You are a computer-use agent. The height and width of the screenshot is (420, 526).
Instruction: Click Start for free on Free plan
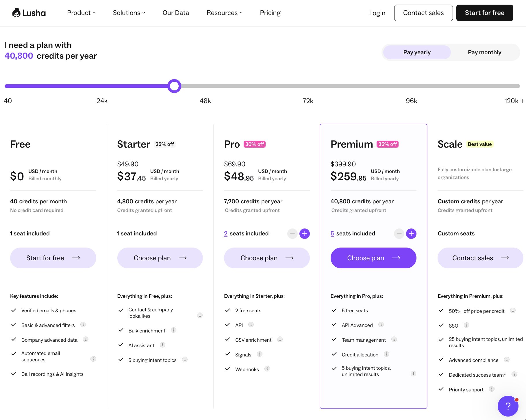[x=53, y=258]
